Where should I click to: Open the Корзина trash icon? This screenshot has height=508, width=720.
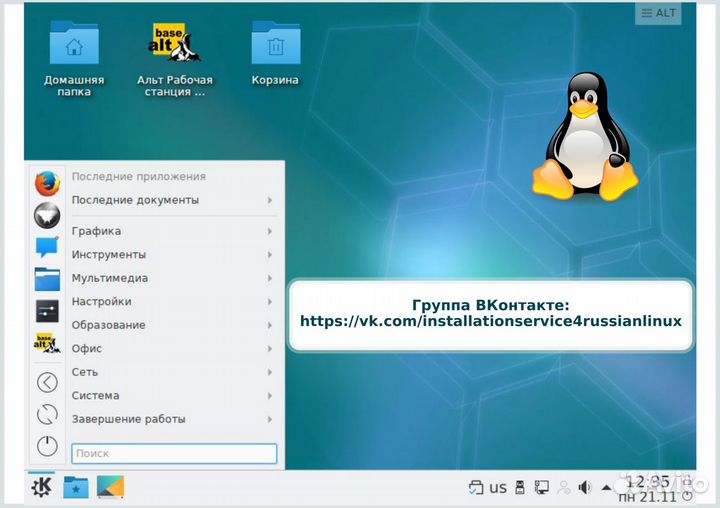tap(276, 54)
